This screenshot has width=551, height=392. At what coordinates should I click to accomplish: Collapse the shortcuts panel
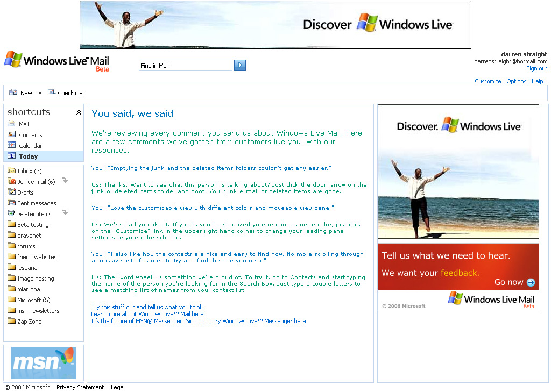(x=79, y=112)
